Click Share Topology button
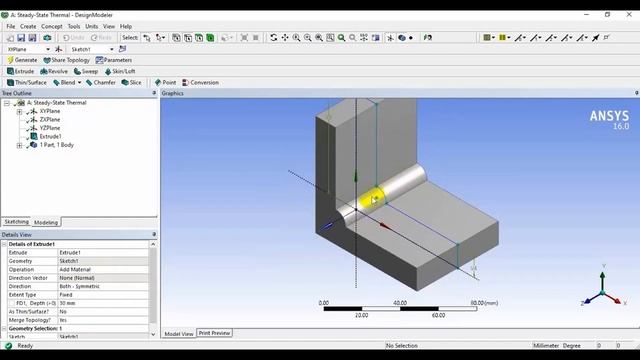This screenshot has height=360, width=640. [x=67, y=60]
